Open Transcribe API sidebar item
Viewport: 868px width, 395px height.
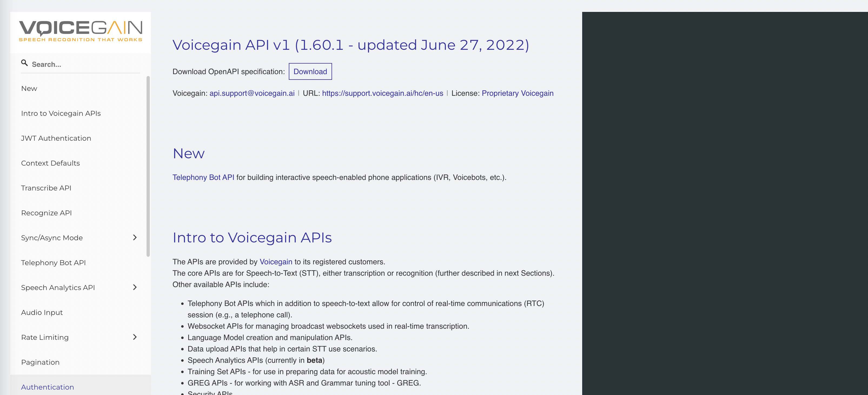click(x=81, y=188)
